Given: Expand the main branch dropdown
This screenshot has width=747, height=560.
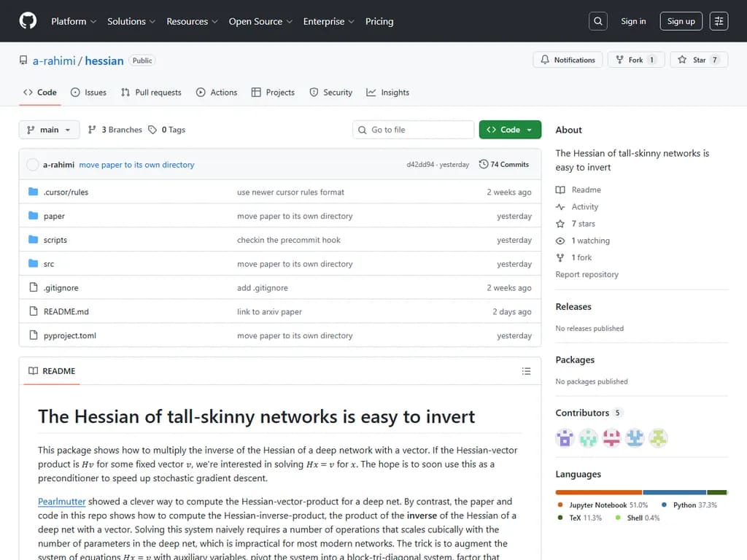Looking at the screenshot, I should pos(49,130).
